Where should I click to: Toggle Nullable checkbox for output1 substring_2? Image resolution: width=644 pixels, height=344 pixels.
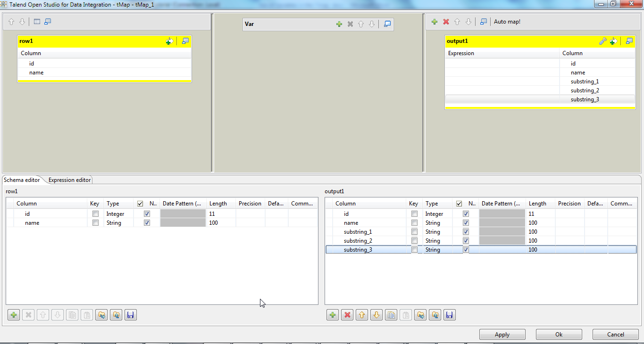[466, 241]
